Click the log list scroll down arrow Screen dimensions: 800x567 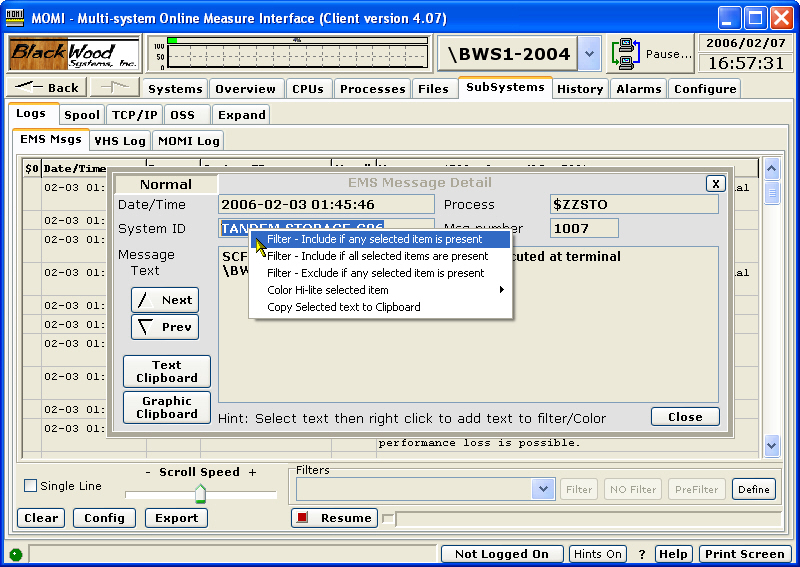[771, 445]
